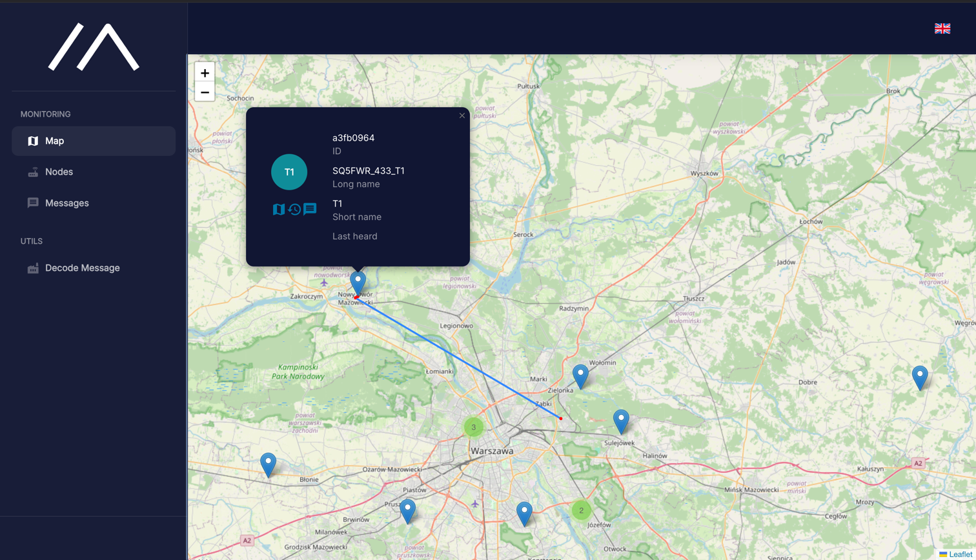Viewport: 976px width, 560px height.
Task: Click the map marker near Pruszków
Action: click(x=407, y=511)
